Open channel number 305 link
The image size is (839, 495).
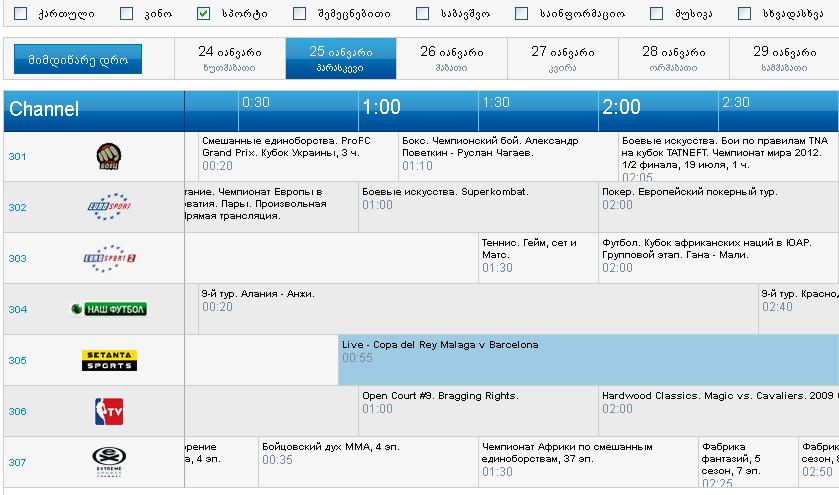point(17,360)
